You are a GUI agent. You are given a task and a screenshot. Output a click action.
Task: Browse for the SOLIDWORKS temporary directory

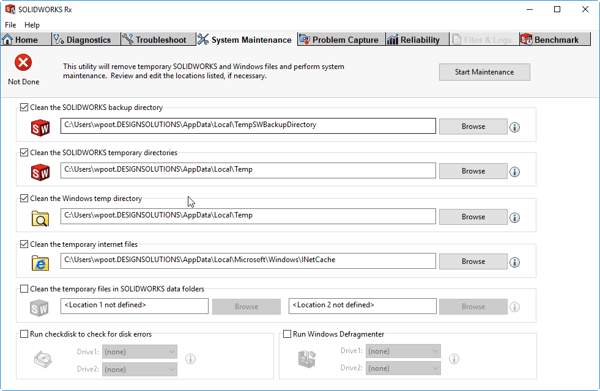click(x=473, y=171)
